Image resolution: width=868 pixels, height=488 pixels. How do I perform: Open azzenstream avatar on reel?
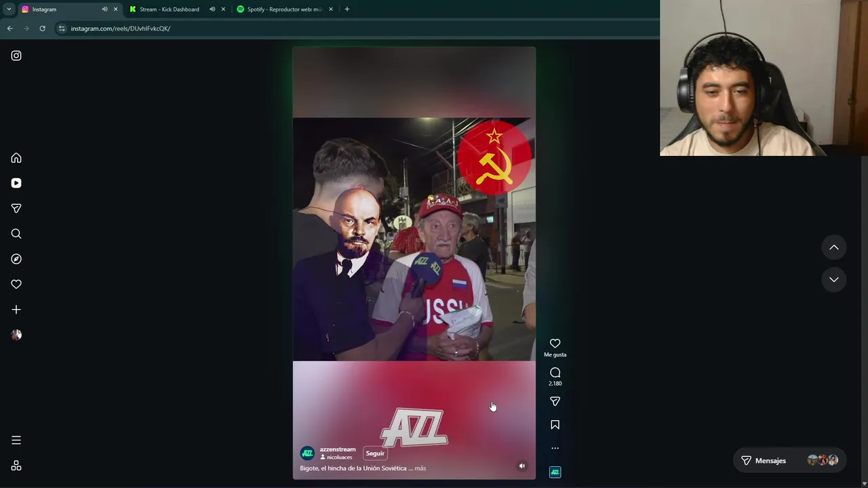(307, 453)
